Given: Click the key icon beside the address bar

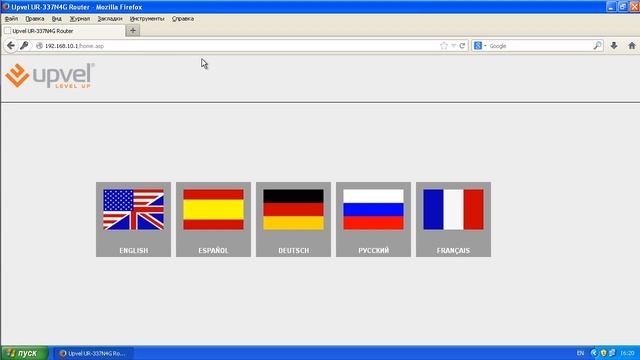Looking at the screenshot, I should [24, 46].
